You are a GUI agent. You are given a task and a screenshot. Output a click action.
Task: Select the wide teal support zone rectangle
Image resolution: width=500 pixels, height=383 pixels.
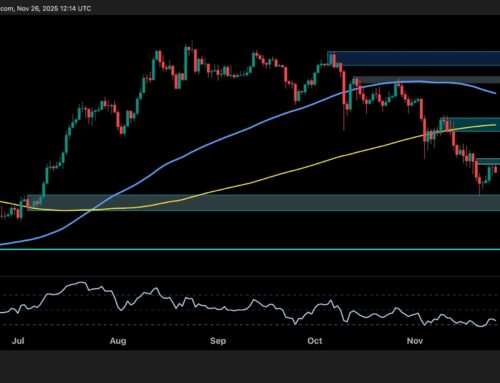coord(263,202)
